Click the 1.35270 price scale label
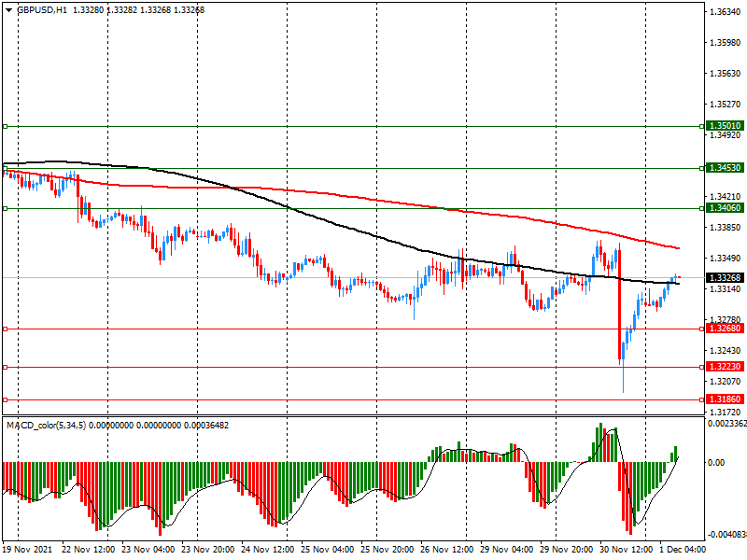The image size is (747, 560). click(x=726, y=105)
